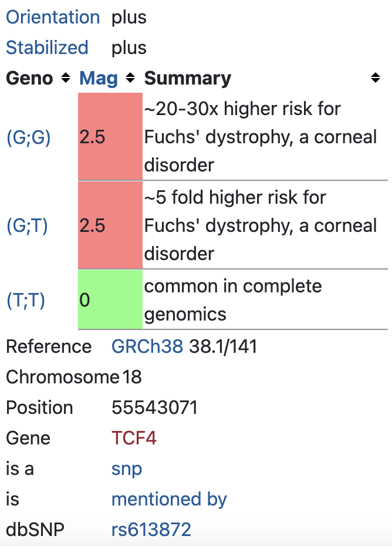
Task: Click the Summary header sort toggle
Action: [x=376, y=77]
